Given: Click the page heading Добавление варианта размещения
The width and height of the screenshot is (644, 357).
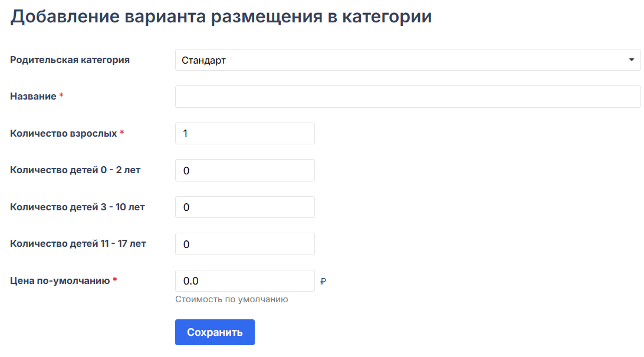Looking at the screenshot, I should tap(221, 16).
